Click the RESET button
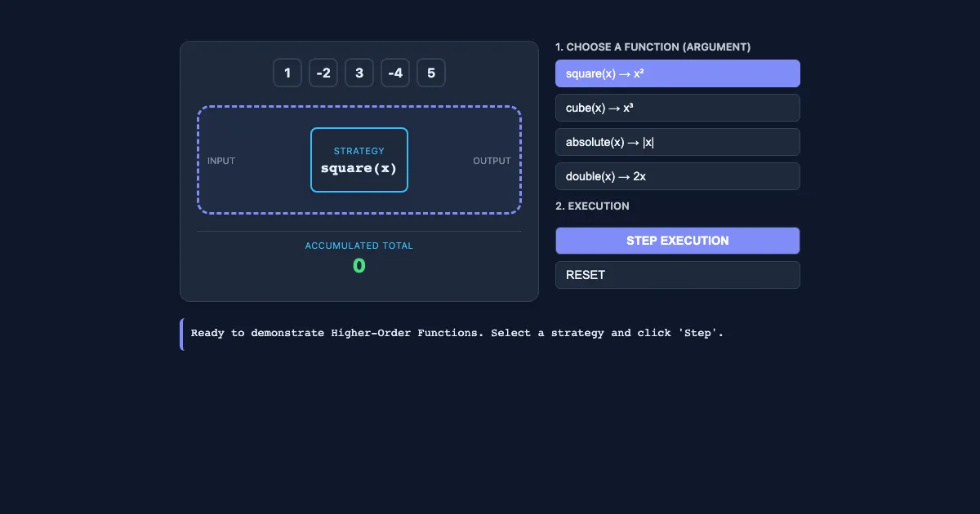Image resolution: width=980 pixels, height=514 pixels. pos(678,275)
